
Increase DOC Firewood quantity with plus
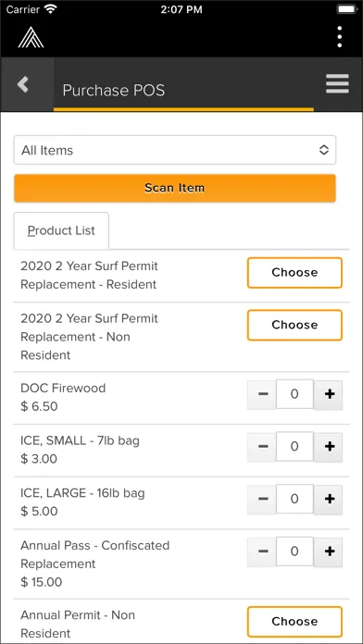[329, 394]
